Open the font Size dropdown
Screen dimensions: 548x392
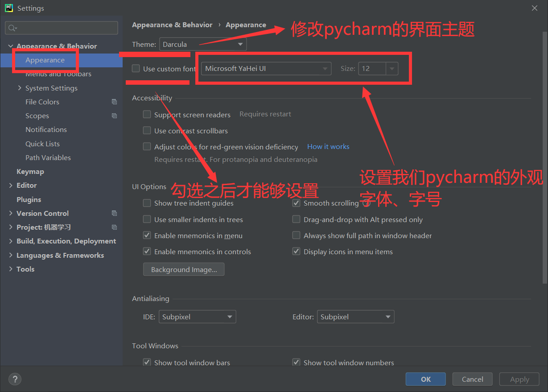[x=391, y=68]
